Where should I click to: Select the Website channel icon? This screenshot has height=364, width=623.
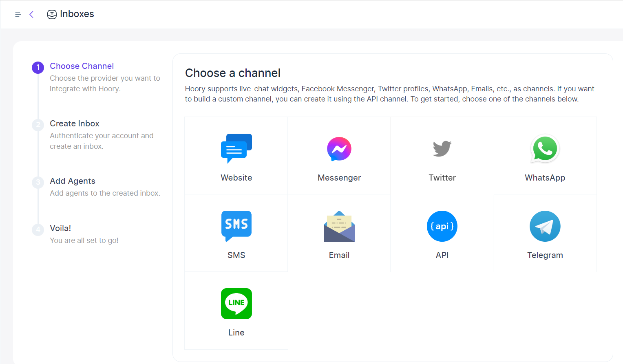point(236,148)
